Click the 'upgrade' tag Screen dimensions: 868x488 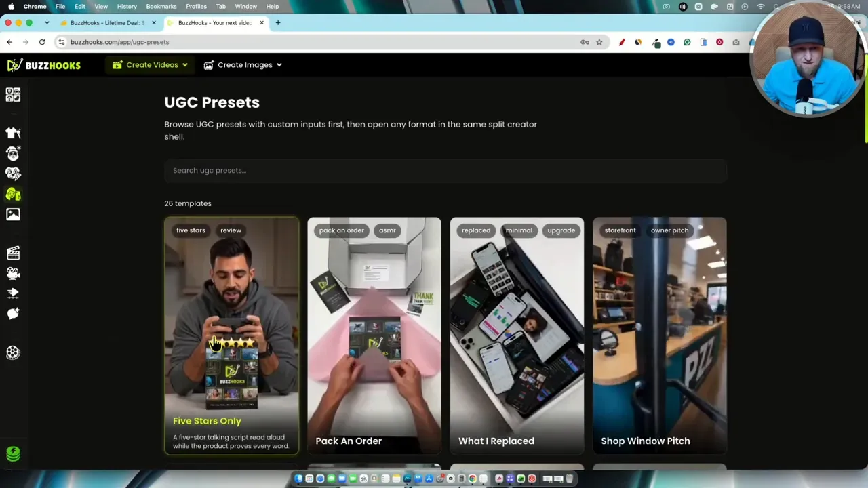[x=561, y=230]
